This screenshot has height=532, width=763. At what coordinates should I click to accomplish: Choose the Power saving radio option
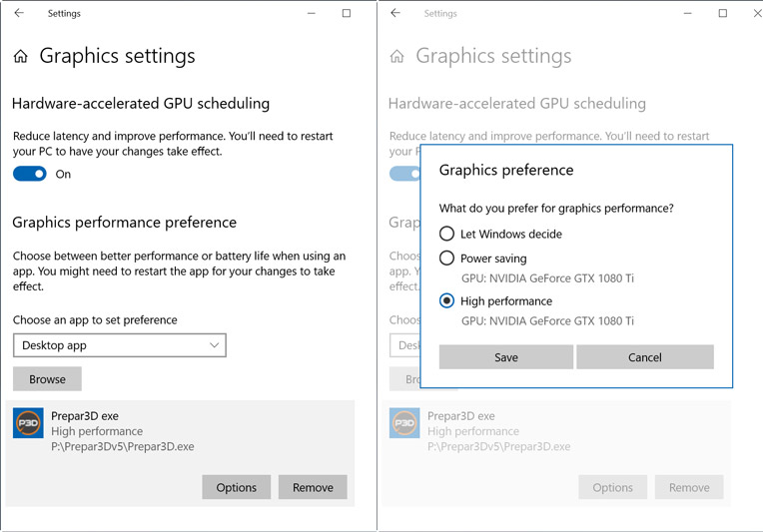[447, 259]
